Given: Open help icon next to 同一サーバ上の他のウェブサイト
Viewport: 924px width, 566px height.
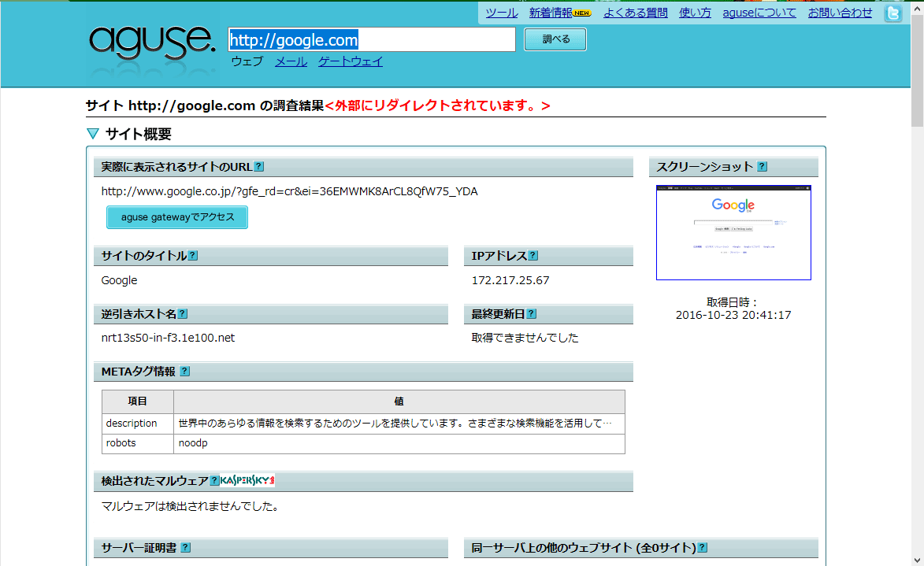Looking at the screenshot, I should click(x=703, y=548).
